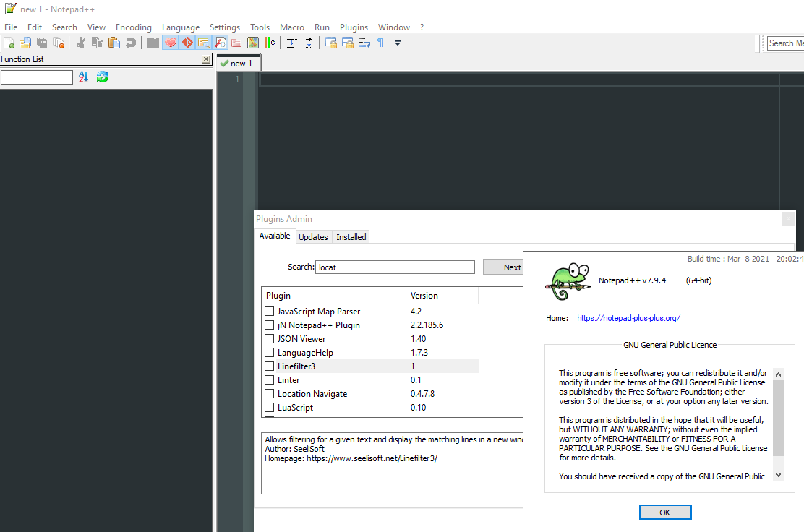Switch to the Updates tab
Image resolution: width=804 pixels, height=532 pixels.
[313, 237]
